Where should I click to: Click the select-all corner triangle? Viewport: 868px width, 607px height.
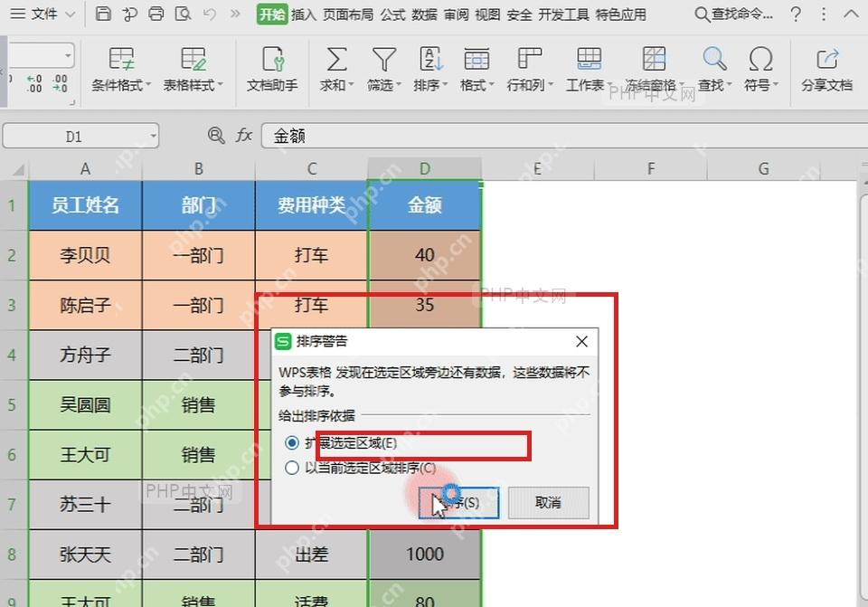click(x=16, y=169)
